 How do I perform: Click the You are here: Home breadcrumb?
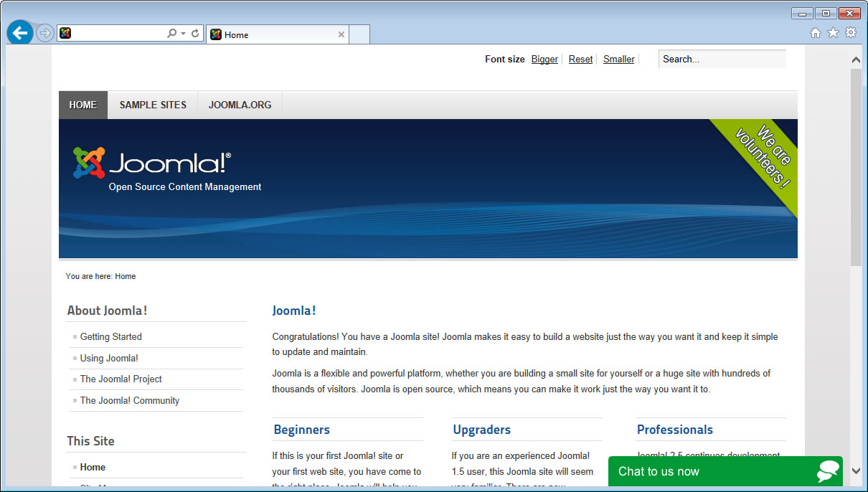[100, 276]
